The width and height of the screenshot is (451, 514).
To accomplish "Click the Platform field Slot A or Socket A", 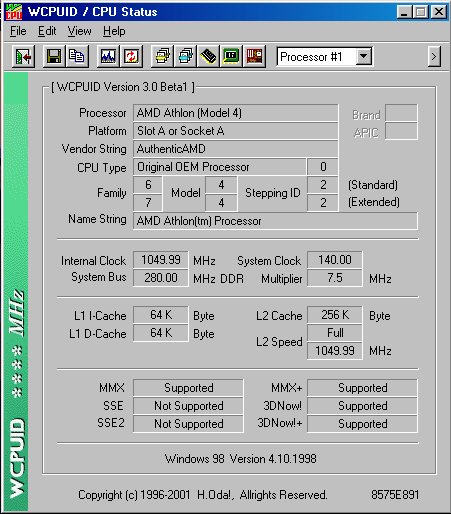I will click(236, 131).
